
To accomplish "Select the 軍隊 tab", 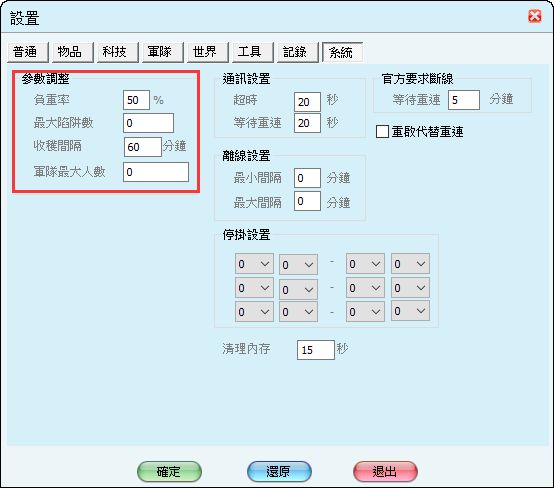I will [x=162, y=52].
